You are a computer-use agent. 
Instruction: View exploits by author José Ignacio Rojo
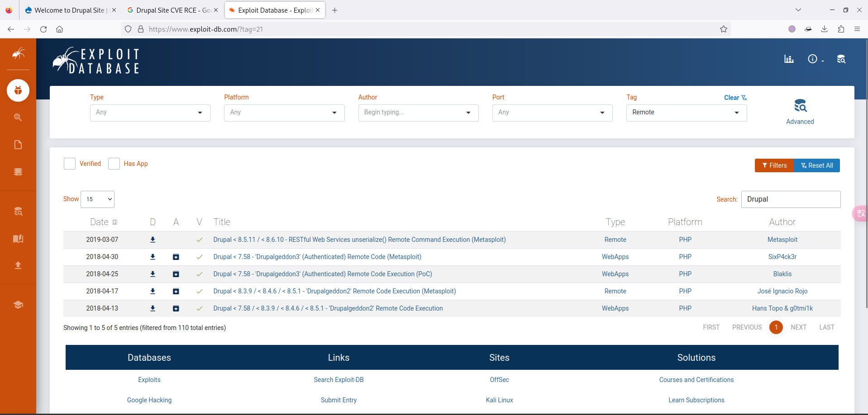[x=782, y=292]
